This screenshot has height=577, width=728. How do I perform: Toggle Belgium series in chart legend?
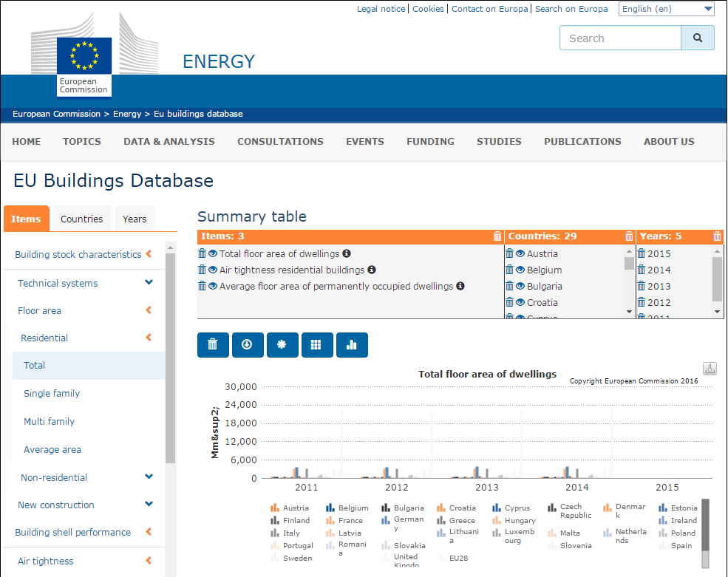coord(347,508)
